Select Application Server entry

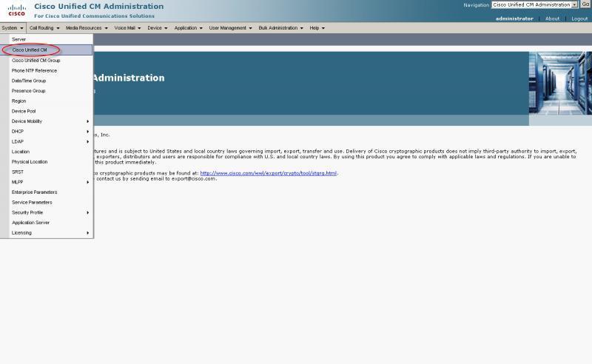47,223
